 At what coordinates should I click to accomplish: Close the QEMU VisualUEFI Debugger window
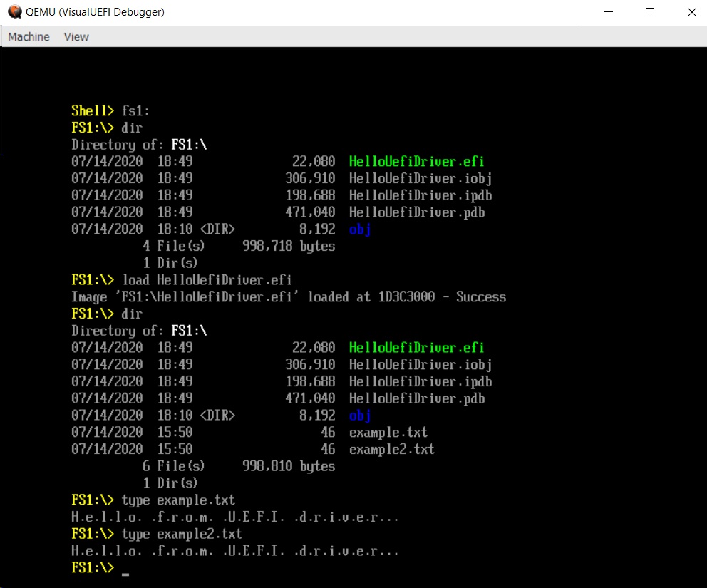pyautogui.click(x=691, y=12)
